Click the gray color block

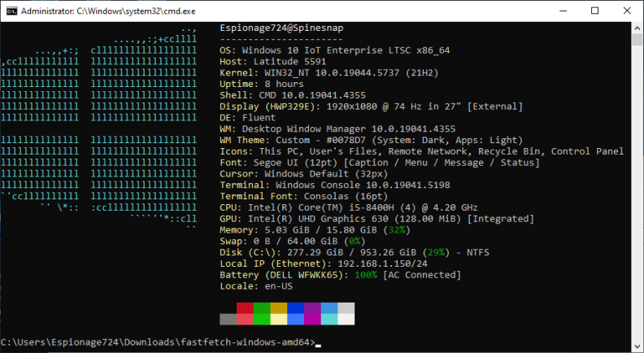(x=228, y=320)
